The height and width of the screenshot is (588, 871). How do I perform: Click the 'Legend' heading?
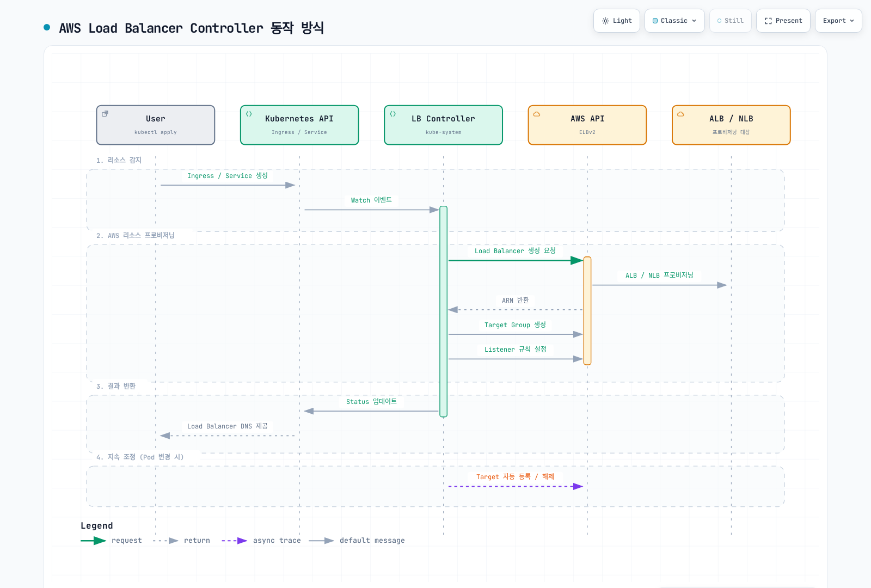tap(97, 526)
